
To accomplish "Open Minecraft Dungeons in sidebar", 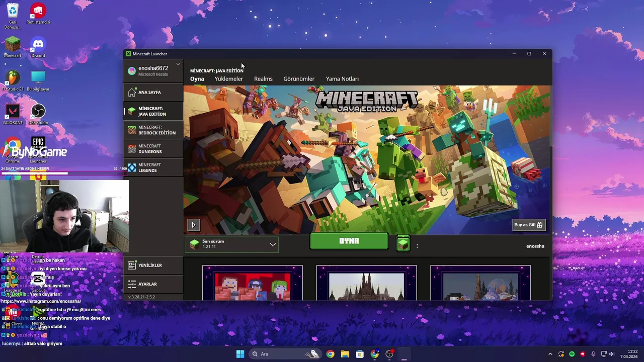I will click(x=153, y=149).
